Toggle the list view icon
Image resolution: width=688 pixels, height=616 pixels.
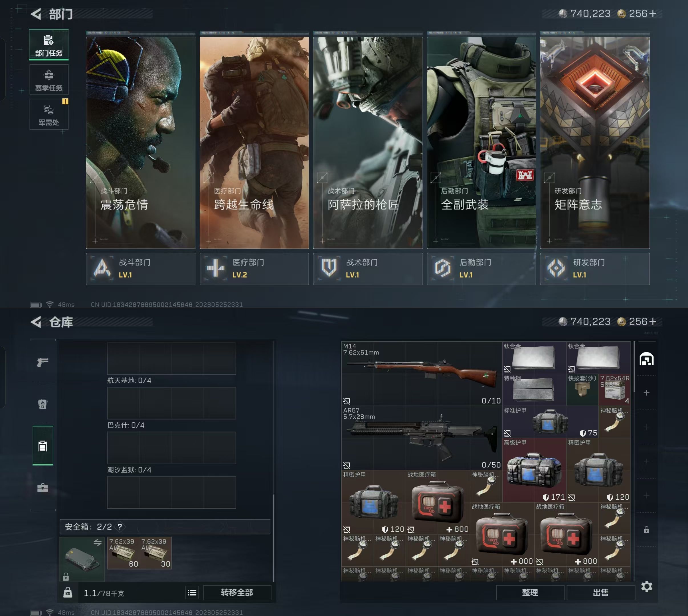[192, 593]
